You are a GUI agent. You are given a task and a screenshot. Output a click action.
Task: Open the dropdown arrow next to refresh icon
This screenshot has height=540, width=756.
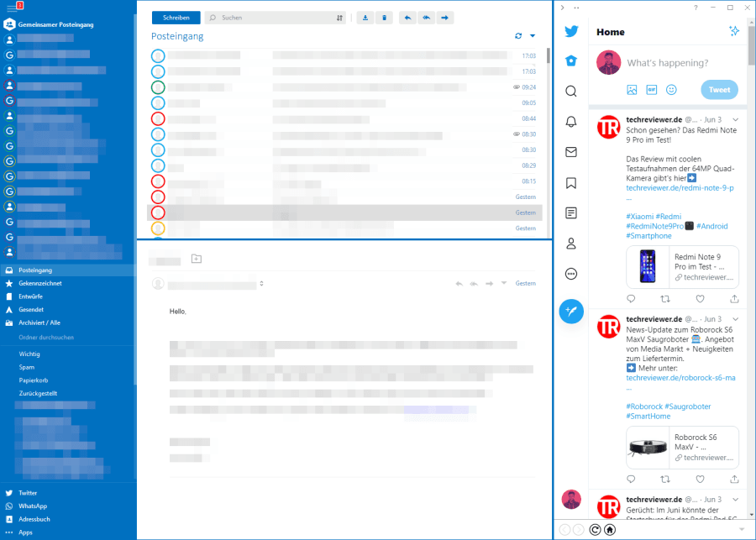coord(533,36)
